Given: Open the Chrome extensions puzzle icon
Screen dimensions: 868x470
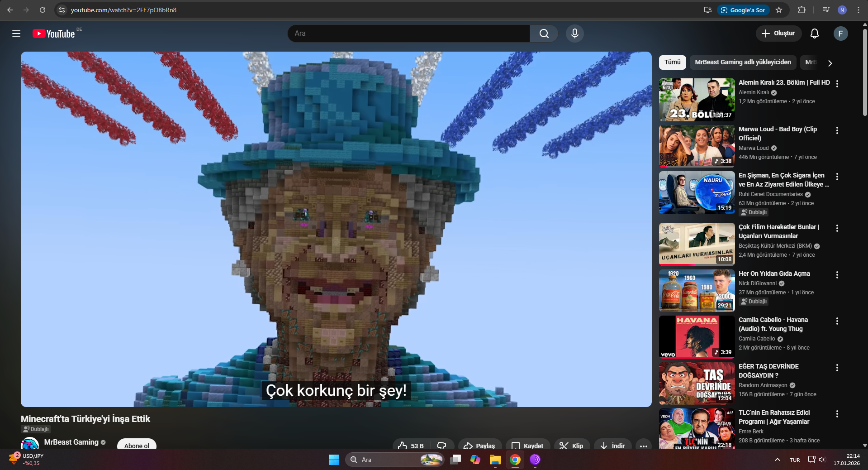Looking at the screenshot, I should point(802,10).
